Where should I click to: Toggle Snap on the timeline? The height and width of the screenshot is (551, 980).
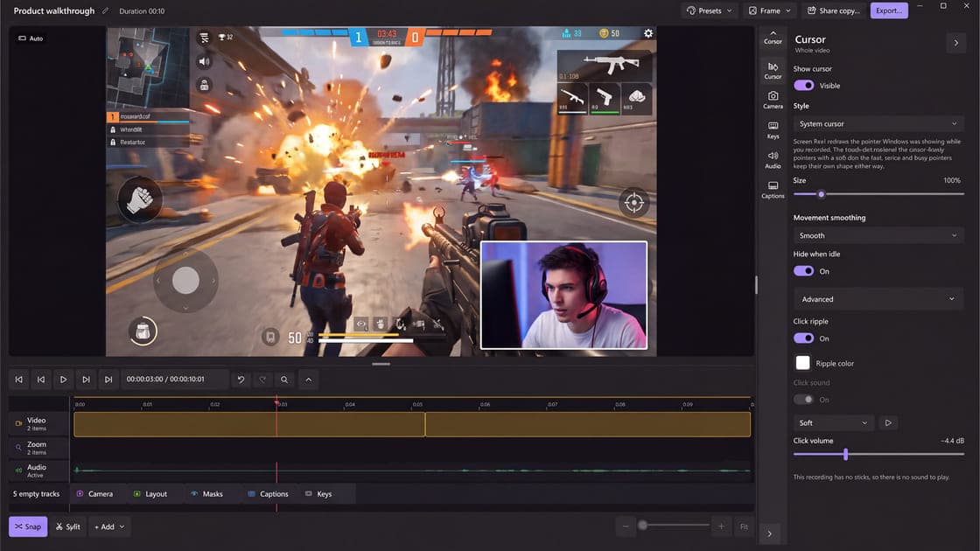click(x=28, y=527)
